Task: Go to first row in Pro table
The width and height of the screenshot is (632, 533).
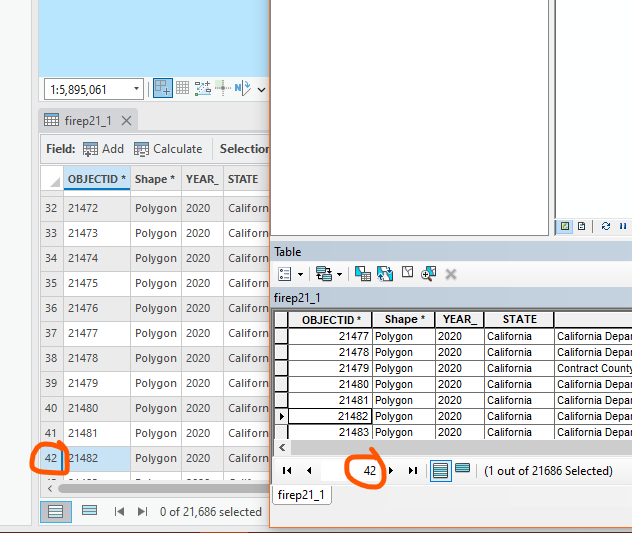Action: (x=119, y=512)
